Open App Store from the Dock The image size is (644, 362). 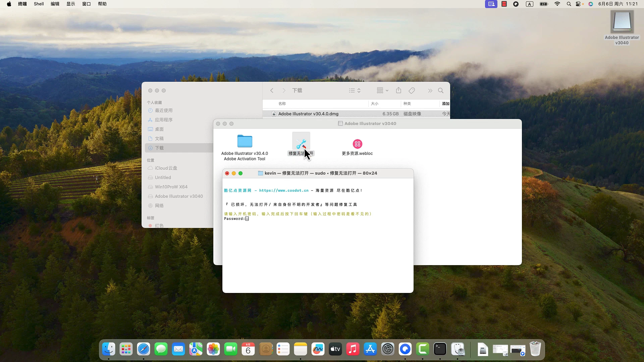(x=370, y=349)
